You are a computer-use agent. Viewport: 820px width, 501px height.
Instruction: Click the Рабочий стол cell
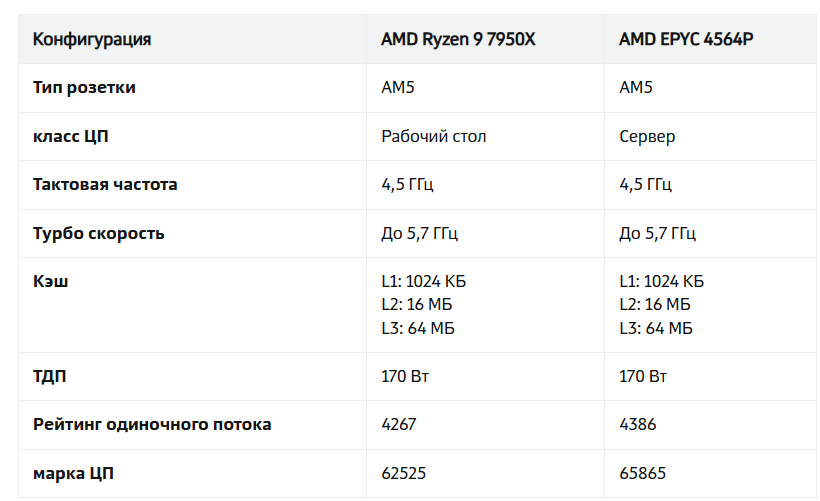pyautogui.click(x=434, y=136)
